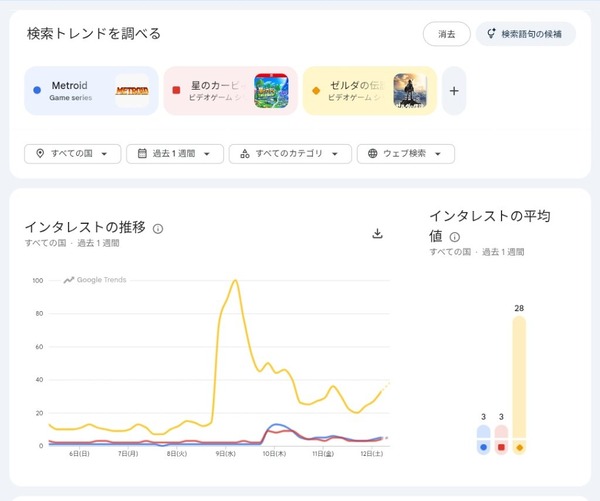600x501 pixels.
Task: Click the red square on Kirby chip
Action: click(x=176, y=90)
